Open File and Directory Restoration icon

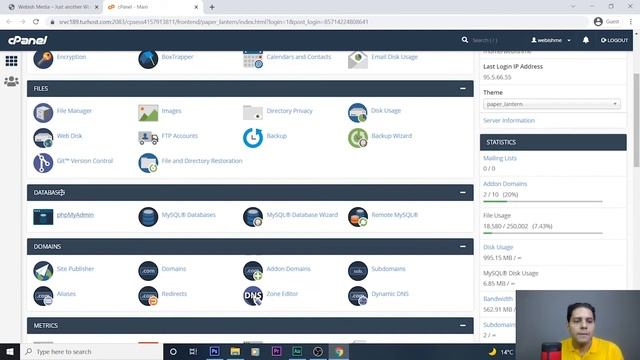[x=148, y=163]
